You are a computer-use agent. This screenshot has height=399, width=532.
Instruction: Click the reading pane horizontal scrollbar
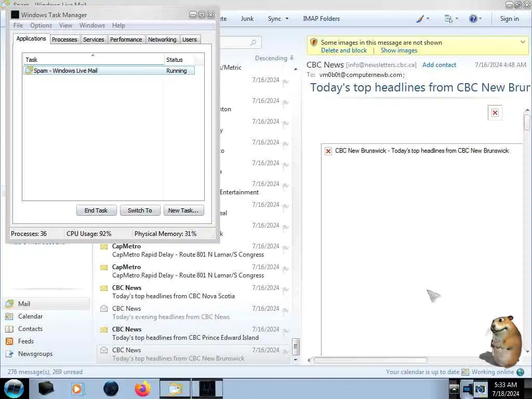click(x=370, y=360)
